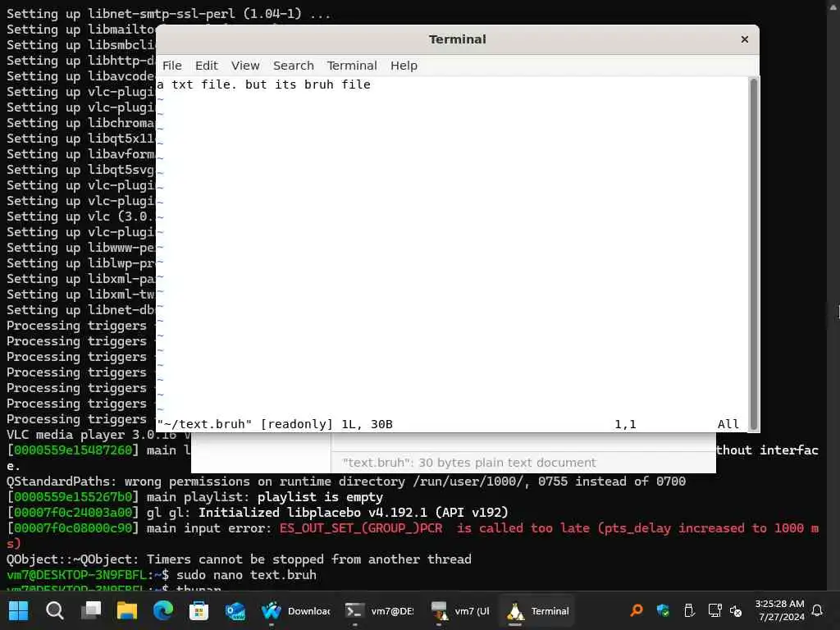Click the '1,1' cursor position indicator
Image resolution: width=840 pixels, height=630 pixels.
[625, 424]
